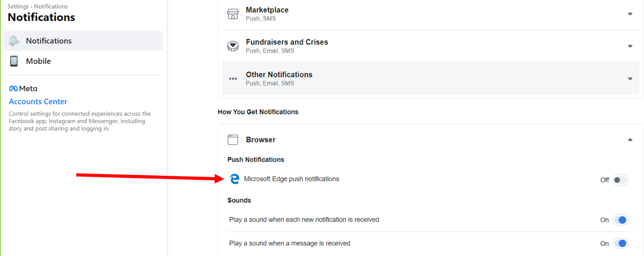This screenshot has height=256, width=644.
Task: Enable Microsoft Edge push notifications toggle
Action: pyautogui.click(x=620, y=180)
